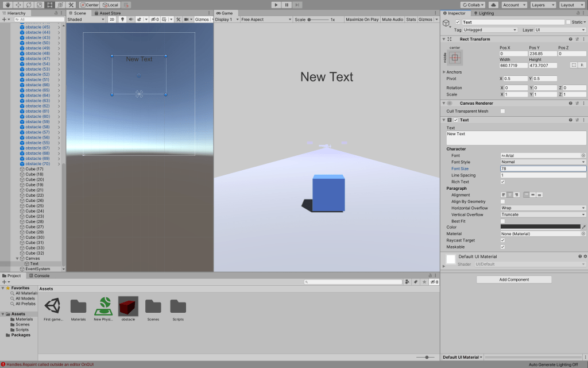Open the Font Style dropdown

(543, 162)
